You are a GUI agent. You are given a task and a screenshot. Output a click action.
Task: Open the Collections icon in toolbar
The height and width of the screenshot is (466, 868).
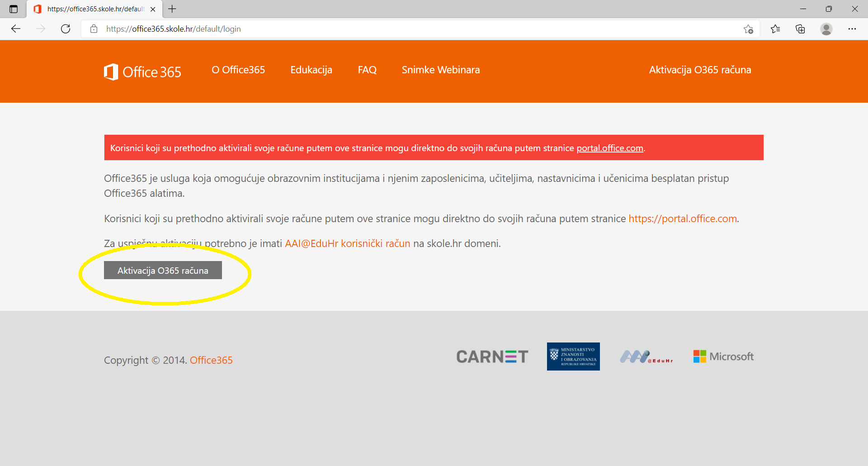[800, 29]
